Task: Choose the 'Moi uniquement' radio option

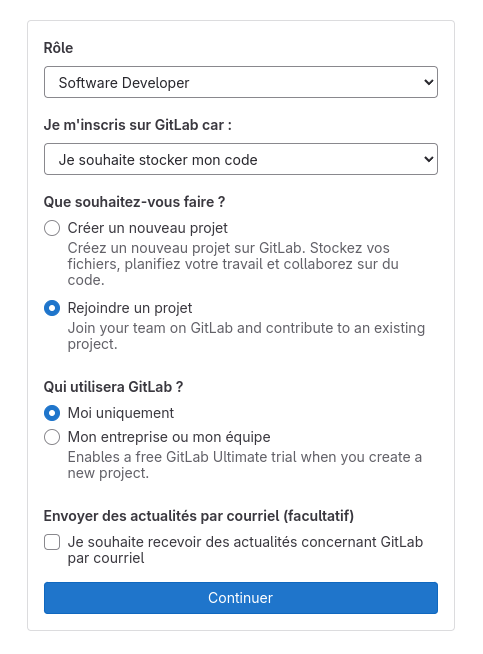Action: (x=52, y=413)
